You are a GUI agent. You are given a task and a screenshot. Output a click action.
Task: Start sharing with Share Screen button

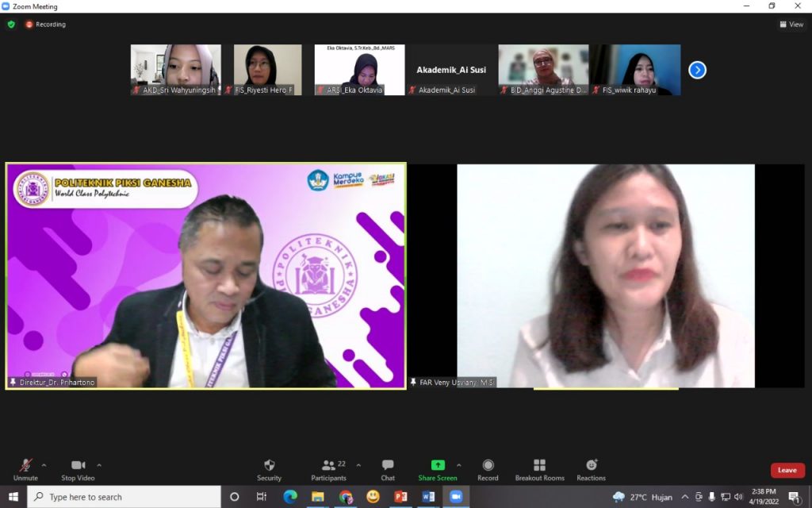[438, 470]
